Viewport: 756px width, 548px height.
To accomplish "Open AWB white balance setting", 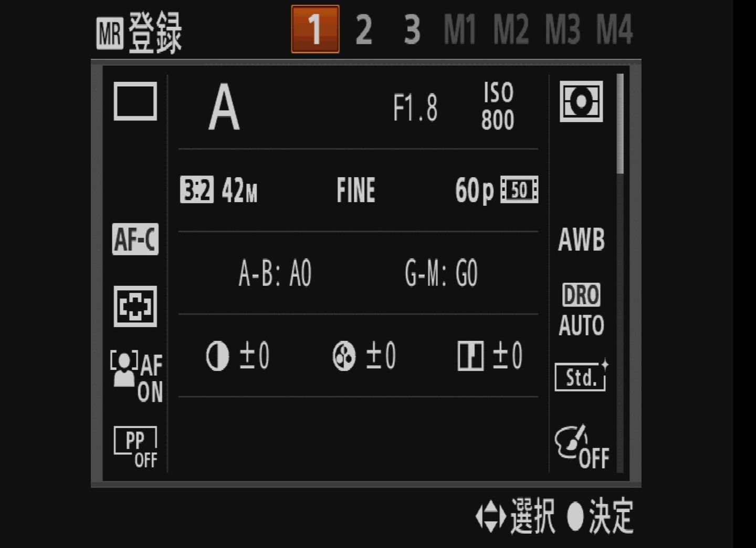I will click(581, 240).
